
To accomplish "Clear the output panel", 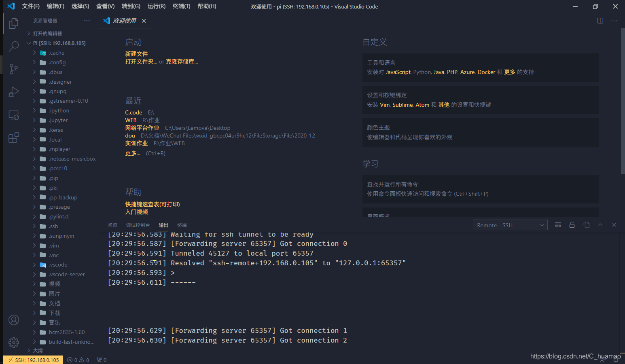I will point(558,225).
